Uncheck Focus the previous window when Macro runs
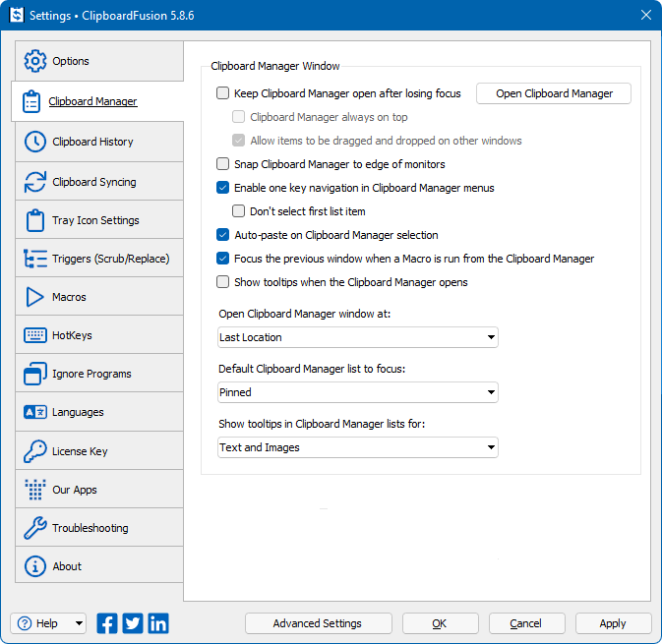 click(222, 259)
